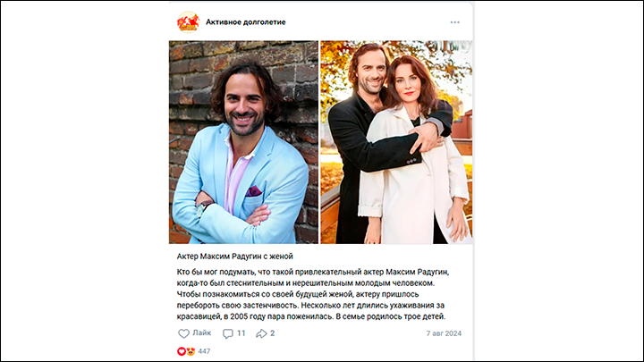The image size is (644, 362).
Task: Click the red heart reaction emoji
Action: (181, 351)
